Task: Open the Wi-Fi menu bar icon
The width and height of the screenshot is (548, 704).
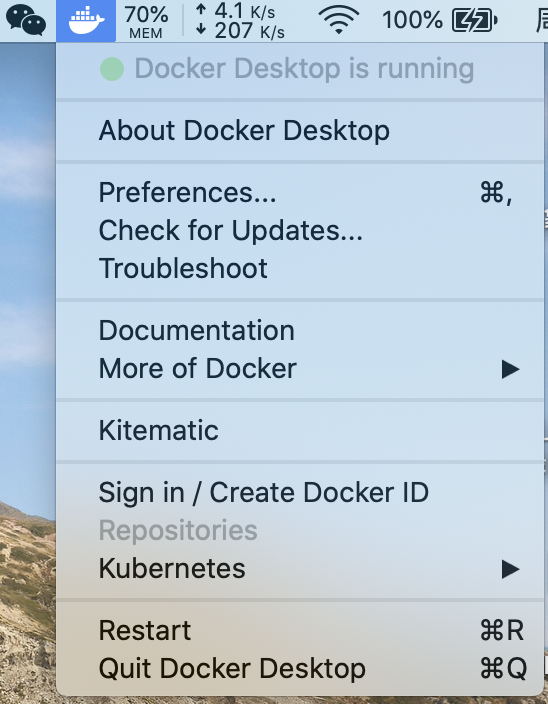Action: (339, 19)
